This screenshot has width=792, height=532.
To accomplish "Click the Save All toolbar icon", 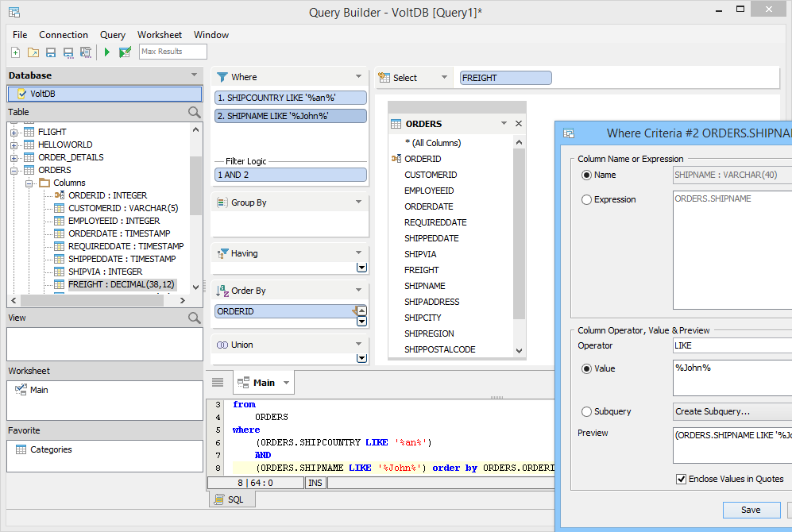I will click(85, 52).
